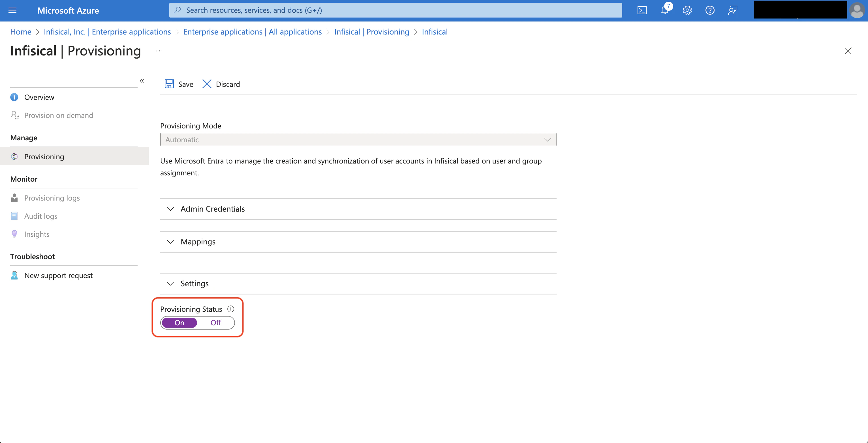Click the Mappings chevron
The image size is (868, 443).
tap(170, 242)
